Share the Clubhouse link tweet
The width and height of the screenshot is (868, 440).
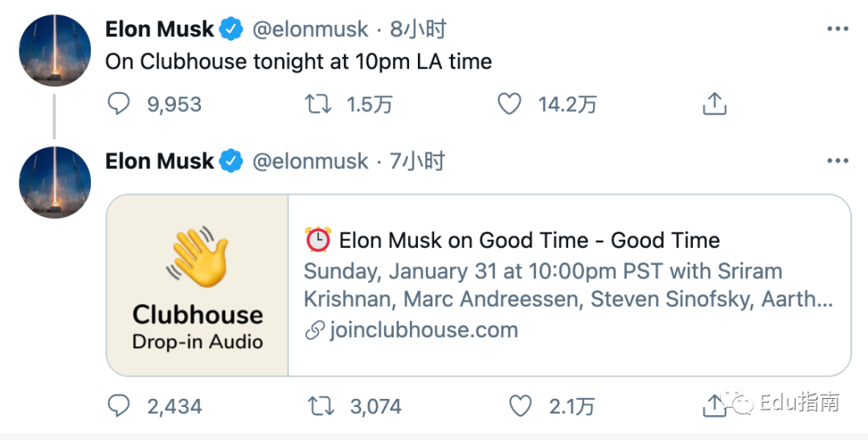(x=714, y=406)
